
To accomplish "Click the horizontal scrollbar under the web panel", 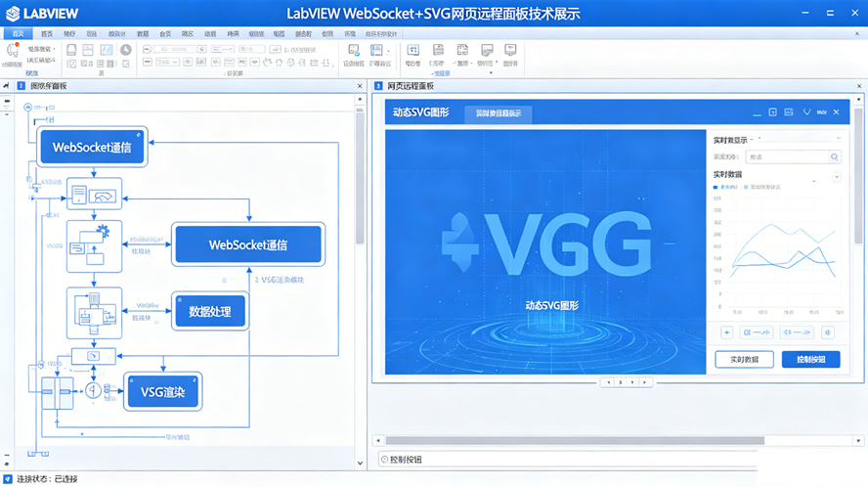I will [x=575, y=441].
